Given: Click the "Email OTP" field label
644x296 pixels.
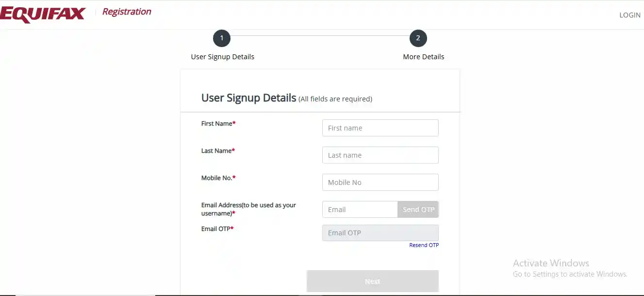Looking at the screenshot, I should (217, 229).
